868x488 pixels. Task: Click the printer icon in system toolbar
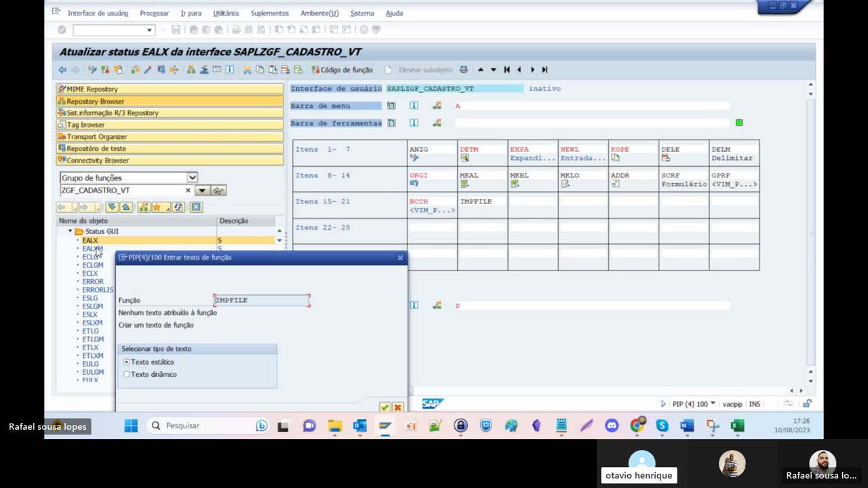point(236,30)
